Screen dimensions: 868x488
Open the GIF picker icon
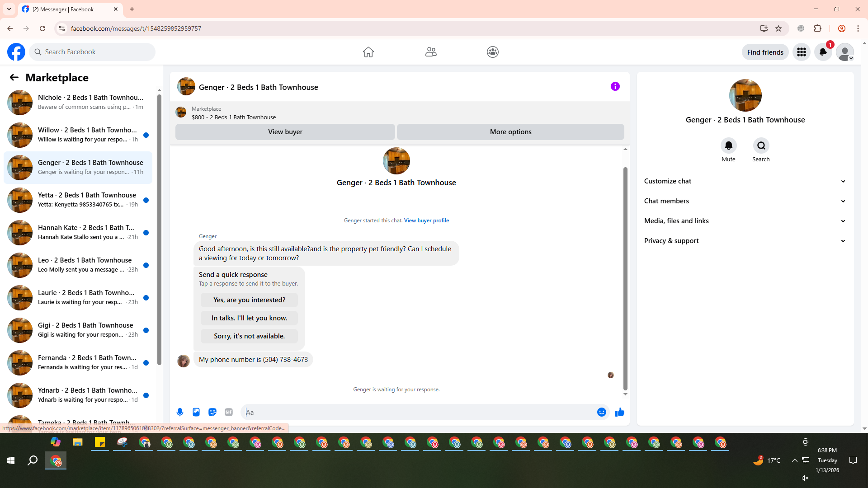point(229,412)
